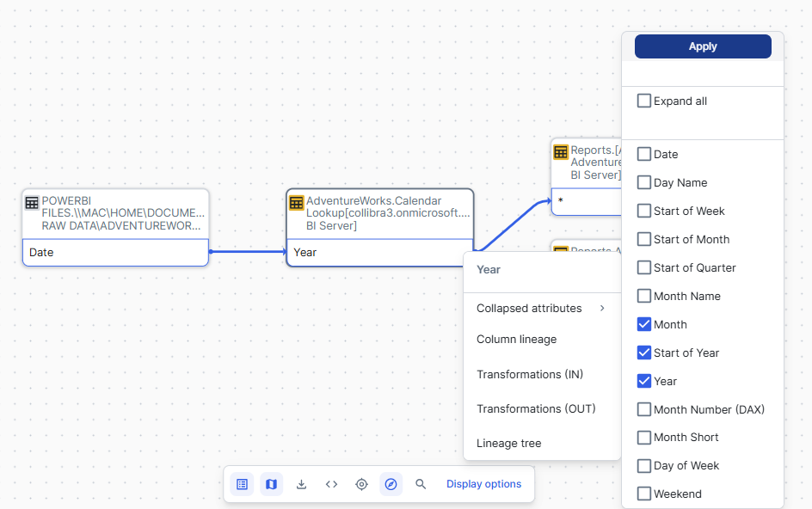Choose Transformations (IN) menu entry
The height and width of the screenshot is (509, 812).
(529, 374)
